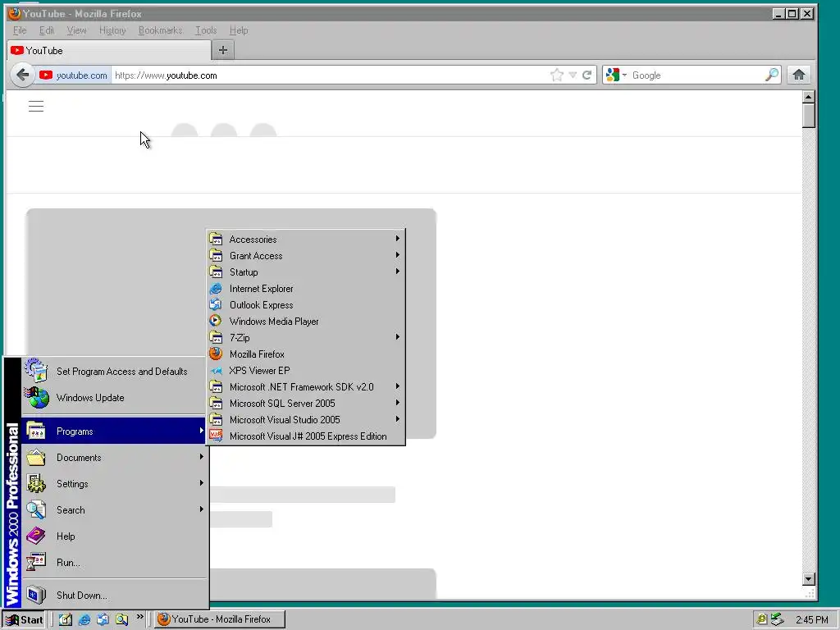
Task: Open Run... dialog from Start menu
Action: point(113,563)
